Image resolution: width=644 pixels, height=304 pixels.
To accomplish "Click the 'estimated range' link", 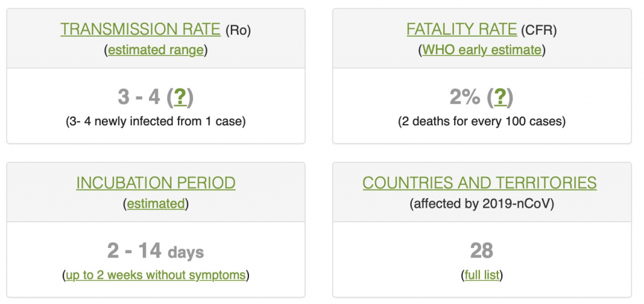I will (156, 50).
